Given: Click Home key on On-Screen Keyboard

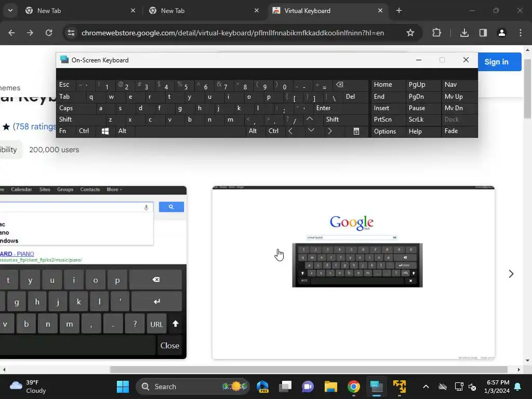Looking at the screenshot, I should pyautogui.click(x=389, y=85).
